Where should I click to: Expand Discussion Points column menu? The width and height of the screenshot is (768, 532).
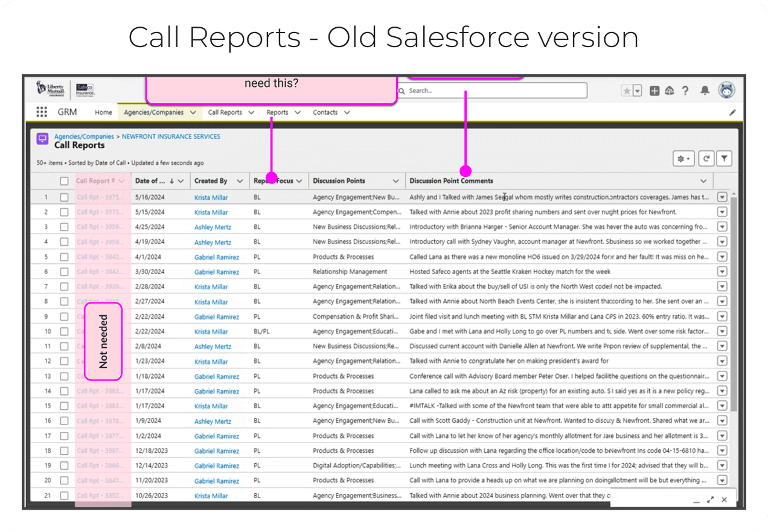(x=396, y=181)
